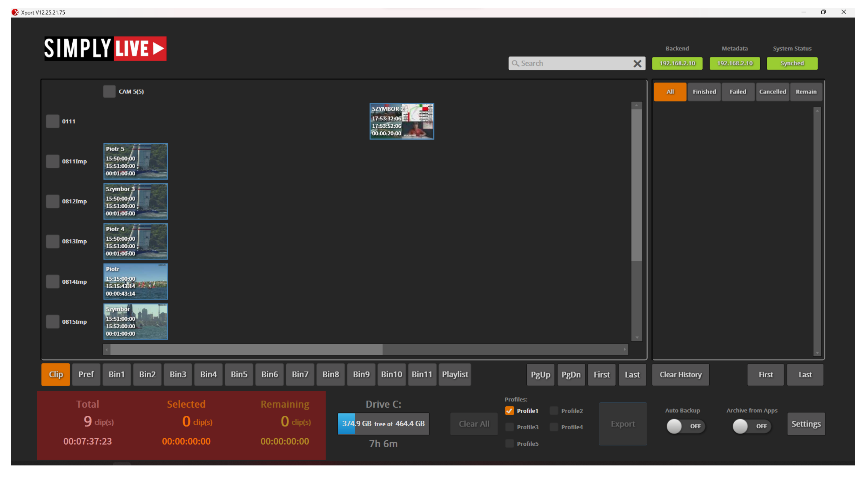Open the Bin11 tab
868x488 pixels.
pyautogui.click(x=422, y=374)
